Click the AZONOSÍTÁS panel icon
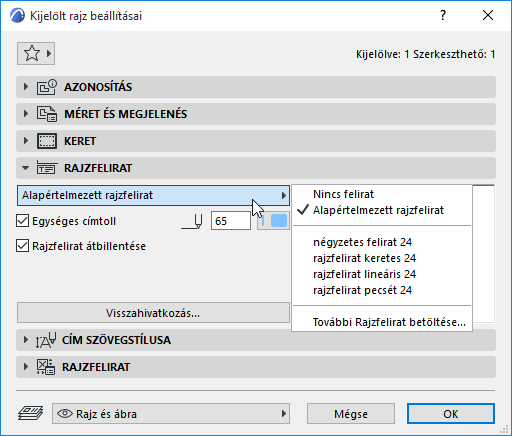The image size is (512, 436). pyautogui.click(x=47, y=87)
